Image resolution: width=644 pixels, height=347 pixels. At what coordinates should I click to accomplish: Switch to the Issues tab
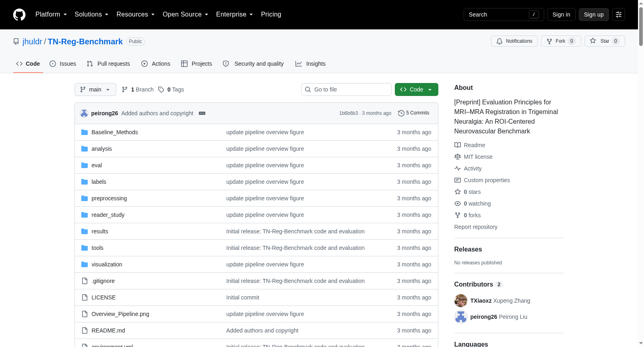click(x=63, y=64)
